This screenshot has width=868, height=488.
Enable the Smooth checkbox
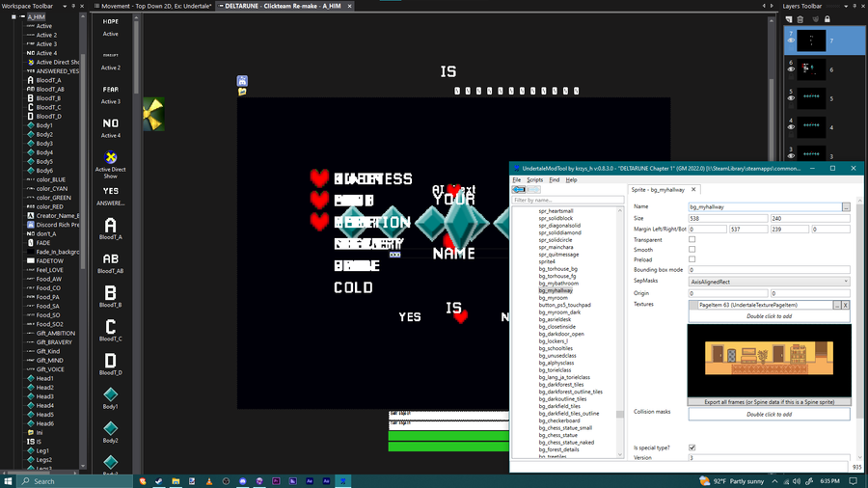[692, 250]
